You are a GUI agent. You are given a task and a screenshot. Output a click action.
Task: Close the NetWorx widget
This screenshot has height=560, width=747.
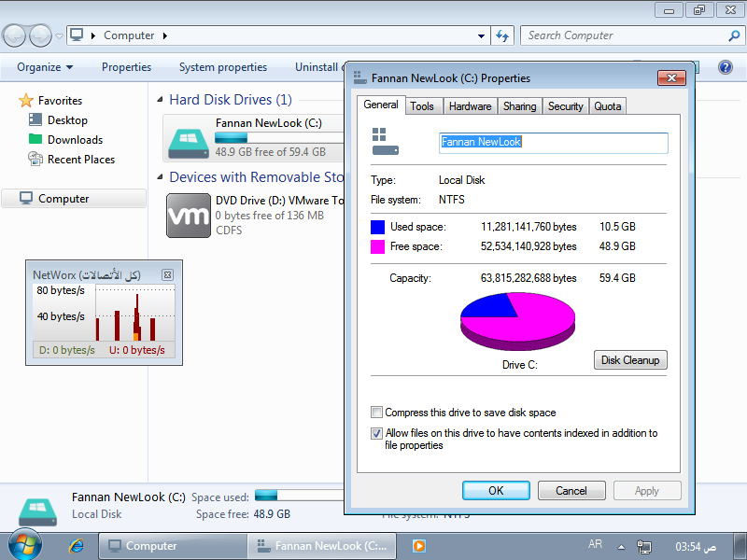167,274
